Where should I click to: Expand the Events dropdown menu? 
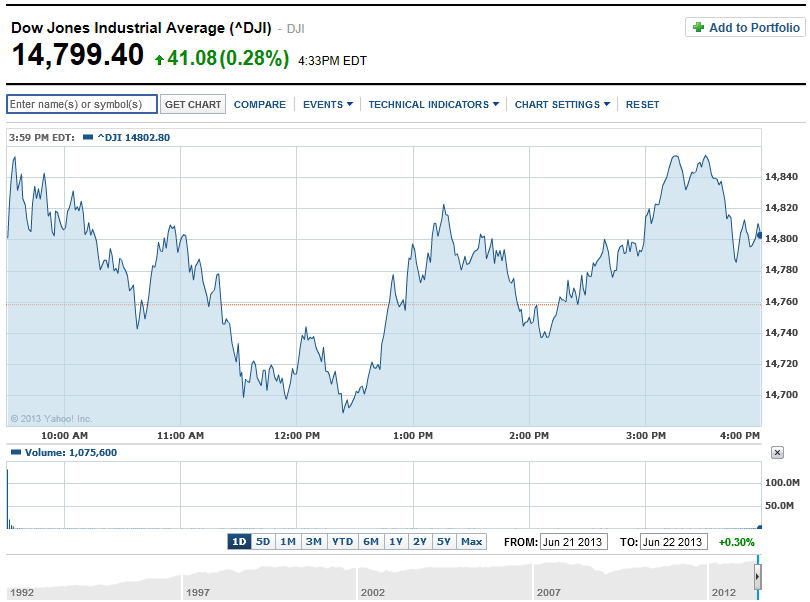(x=327, y=105)
